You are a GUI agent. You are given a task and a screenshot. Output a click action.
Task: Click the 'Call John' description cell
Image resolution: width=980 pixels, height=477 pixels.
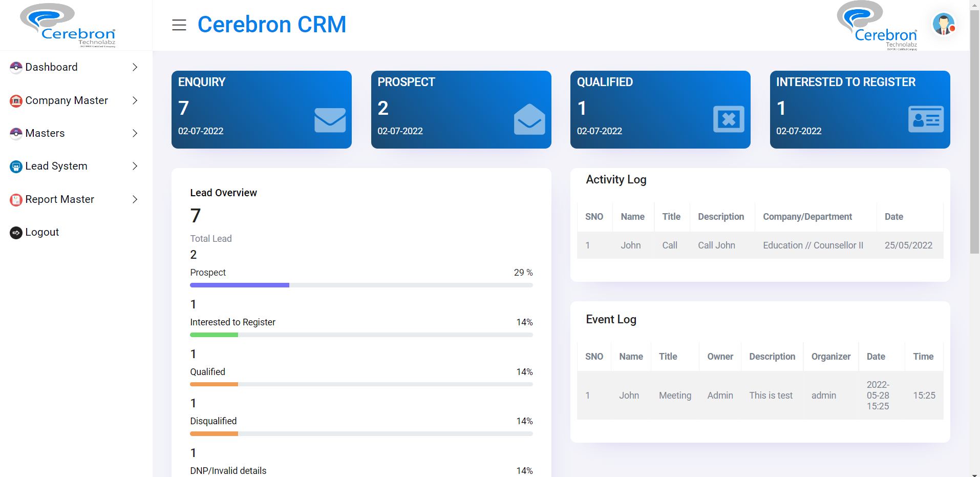click(x=716, y=245)
